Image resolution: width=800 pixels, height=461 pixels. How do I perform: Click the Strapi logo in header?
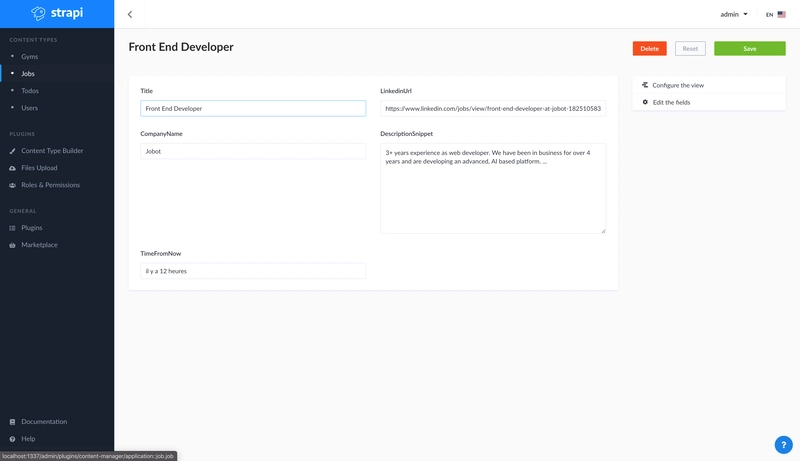(x=57, y=13)
